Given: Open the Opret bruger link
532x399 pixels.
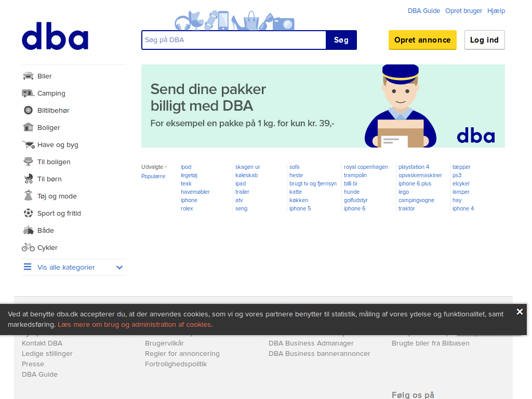Looking at the screenshot, I should 463,11.
